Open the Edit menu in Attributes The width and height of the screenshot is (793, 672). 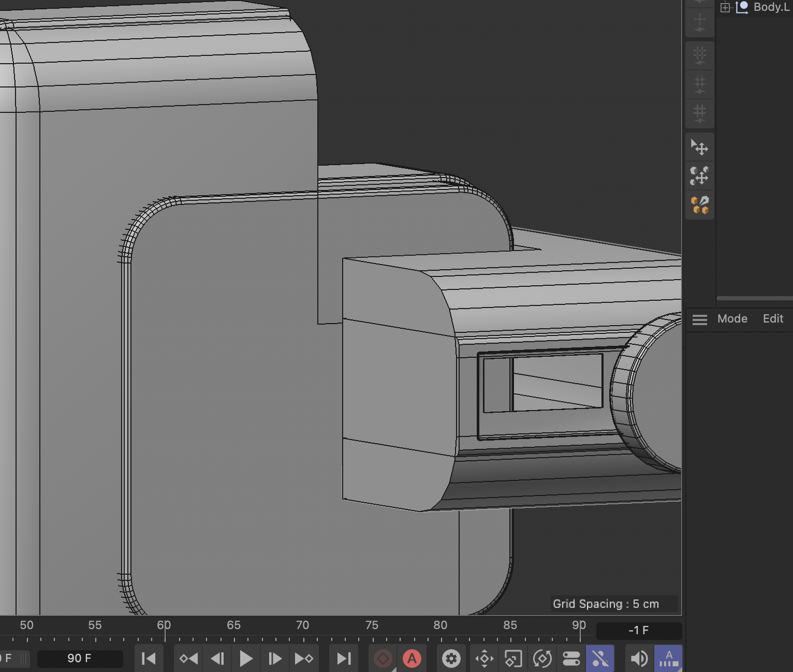pos(773,319)
